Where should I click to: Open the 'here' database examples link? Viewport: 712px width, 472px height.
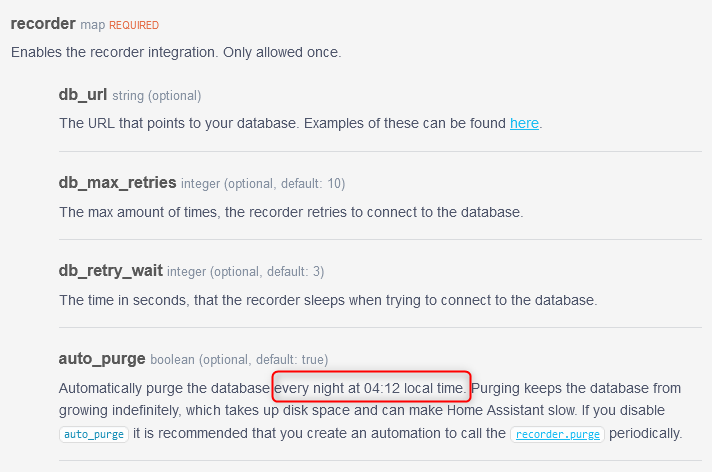(x=524, y=123)
